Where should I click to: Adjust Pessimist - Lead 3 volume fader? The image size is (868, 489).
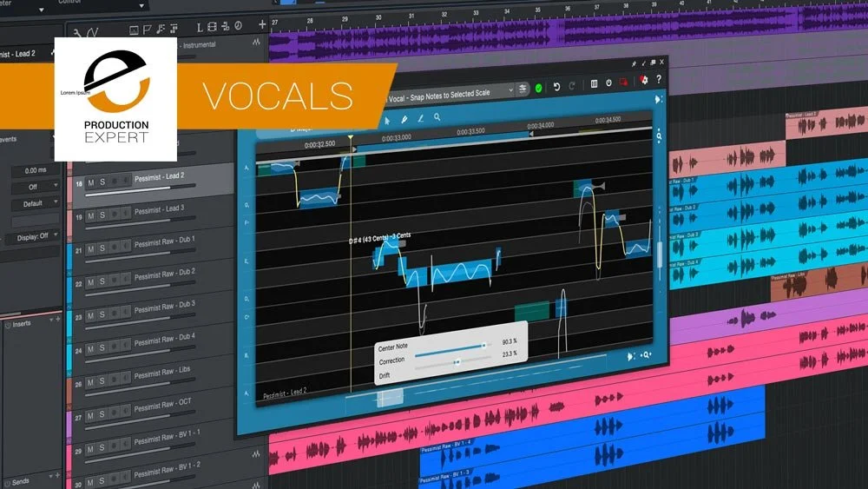pos(141,222)
